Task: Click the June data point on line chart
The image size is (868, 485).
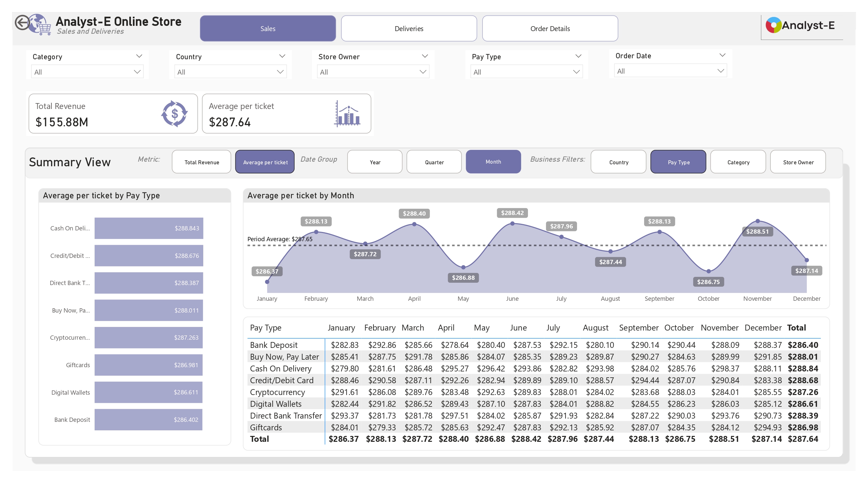Action: point(512,224)
